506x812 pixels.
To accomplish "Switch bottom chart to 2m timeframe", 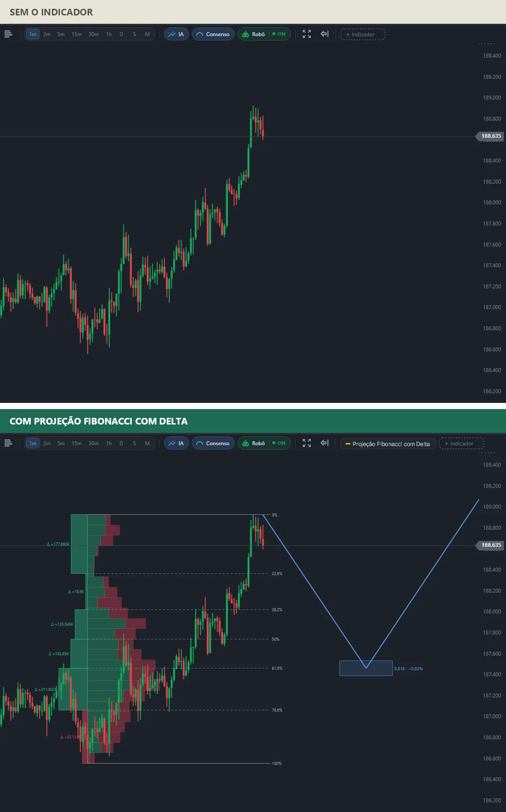I will (x=47, y=443).
